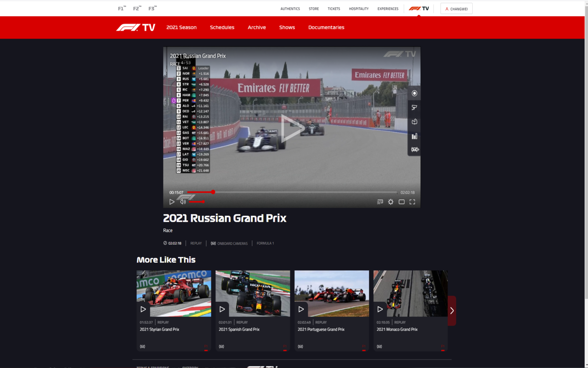Switch to theater mode icon
The width and height of the screenshot is (588, 368).
[401, 202]
